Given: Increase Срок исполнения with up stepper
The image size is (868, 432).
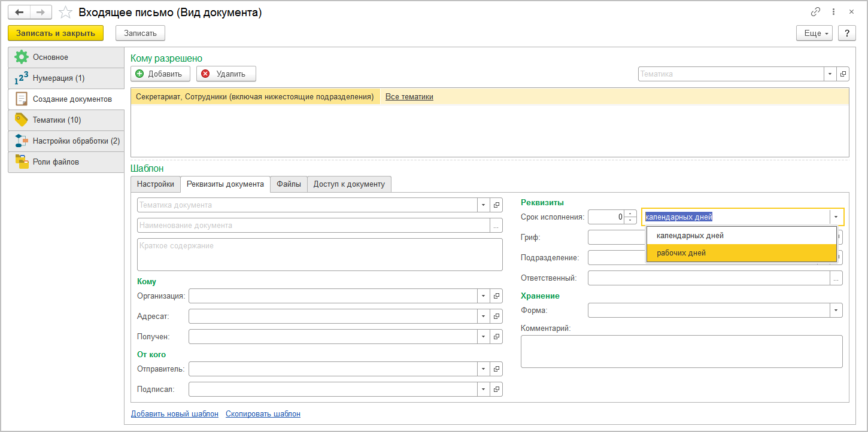Looking at the screenshot, I should (630, 214).
